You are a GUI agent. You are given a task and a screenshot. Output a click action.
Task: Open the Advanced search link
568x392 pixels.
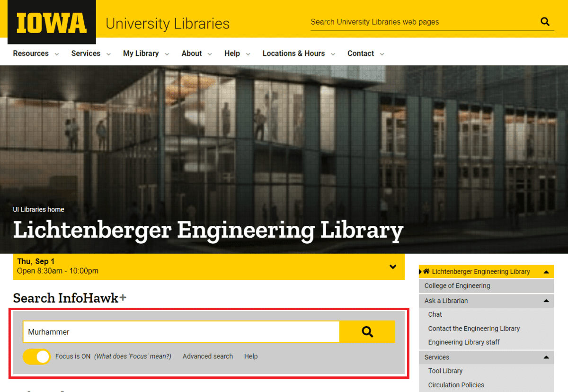(208, 356)
